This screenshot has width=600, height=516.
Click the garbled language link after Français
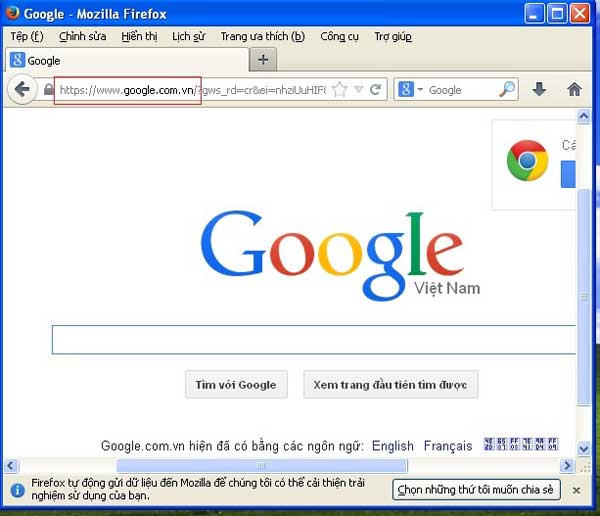(520, 444)
